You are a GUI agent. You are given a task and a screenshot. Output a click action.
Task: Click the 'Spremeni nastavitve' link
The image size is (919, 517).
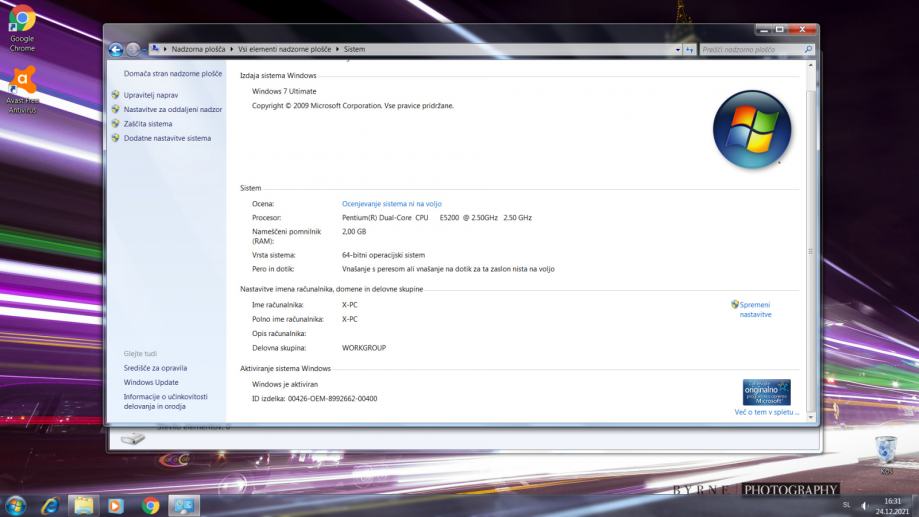point(755,309)
